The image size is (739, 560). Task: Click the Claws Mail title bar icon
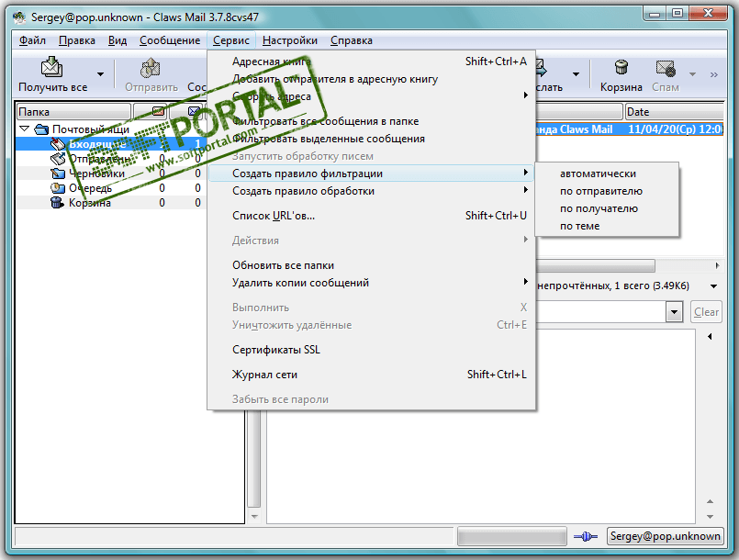[20, 17]
